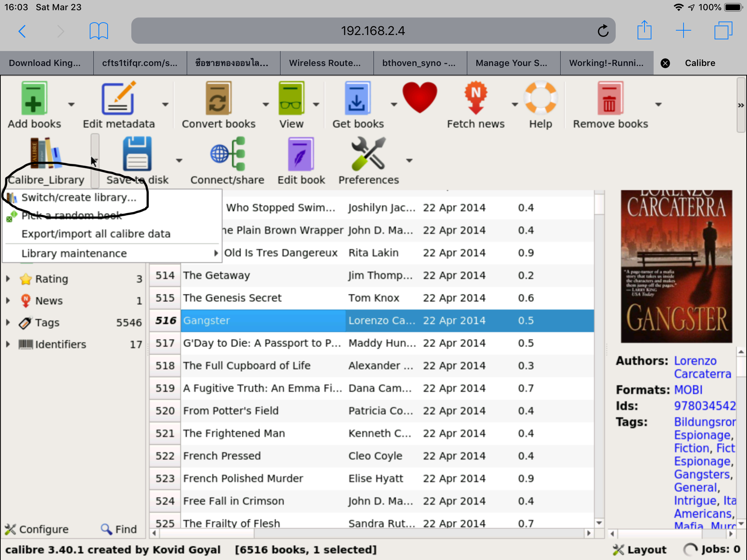The width and height of the screenshot is (747, 560).
Task: Open the Get books store icon
Action: point(357,98)
